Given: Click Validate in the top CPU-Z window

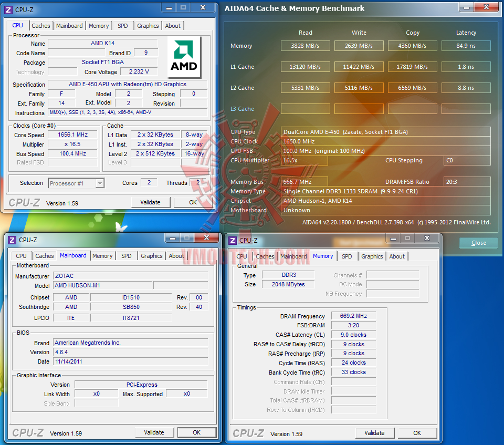Looking at the screenshot, I should tap(151, 202).
